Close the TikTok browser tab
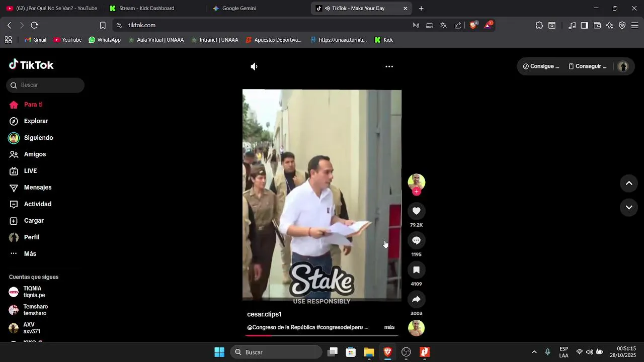The height and width of the screenshot is (362, 644). (x=406, y=9)
